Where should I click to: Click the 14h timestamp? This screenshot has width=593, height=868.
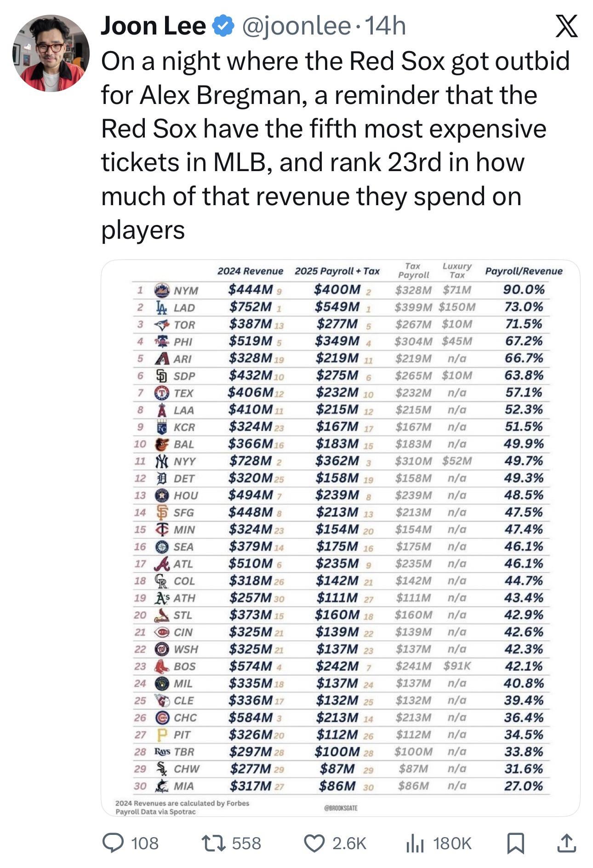pos(385,26)
